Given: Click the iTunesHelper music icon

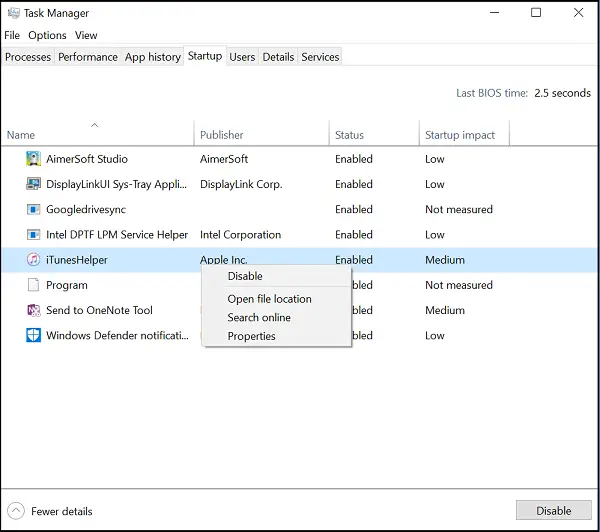Looking at the screenshot, I should tap(33, 259).
